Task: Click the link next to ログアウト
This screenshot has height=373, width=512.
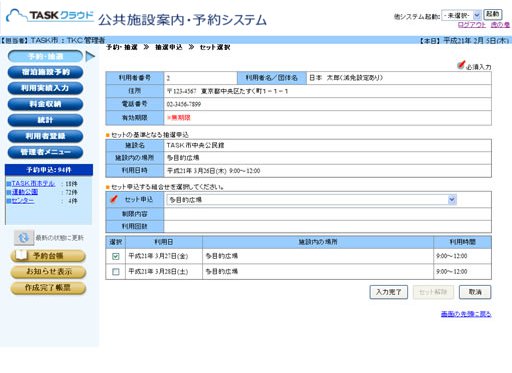Action: click(x=500, y=25)
